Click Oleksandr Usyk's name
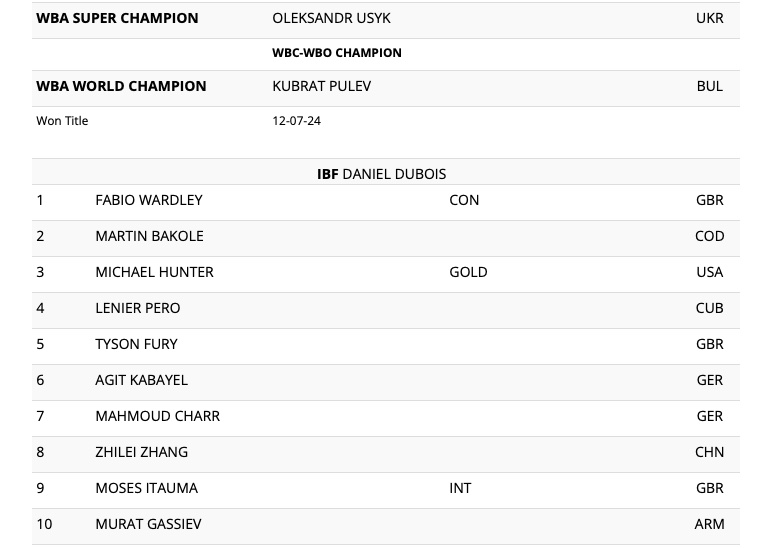Image resolution: width=759 pixels, height=548 pixels. [331, 18]
